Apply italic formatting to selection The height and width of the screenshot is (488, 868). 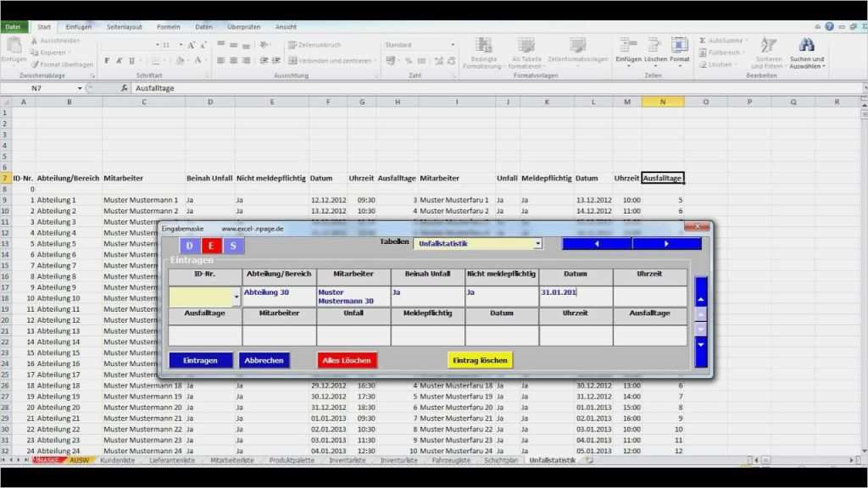tap(119, 60)
